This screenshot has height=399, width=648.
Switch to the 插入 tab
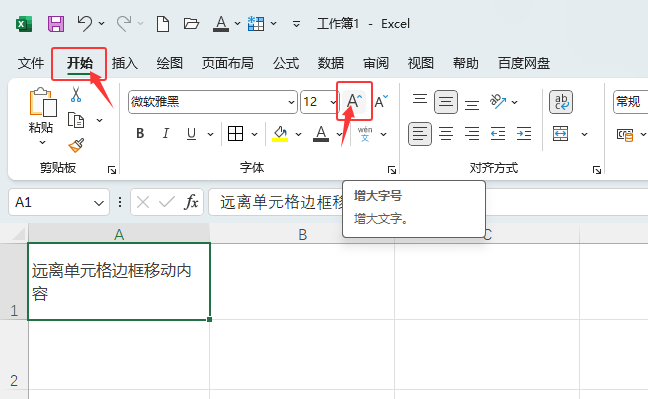pyautogui.click(x=125, y=63)
